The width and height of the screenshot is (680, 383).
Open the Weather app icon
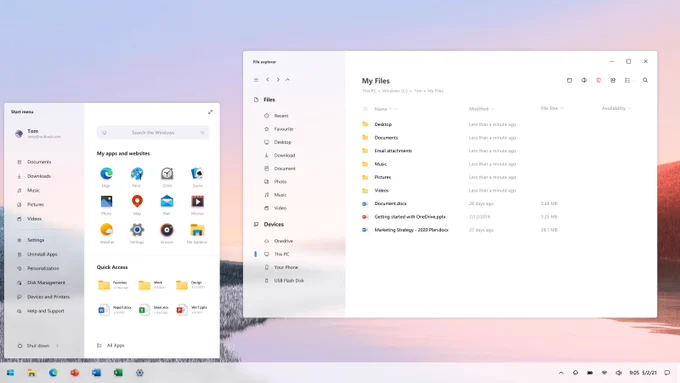106,230
